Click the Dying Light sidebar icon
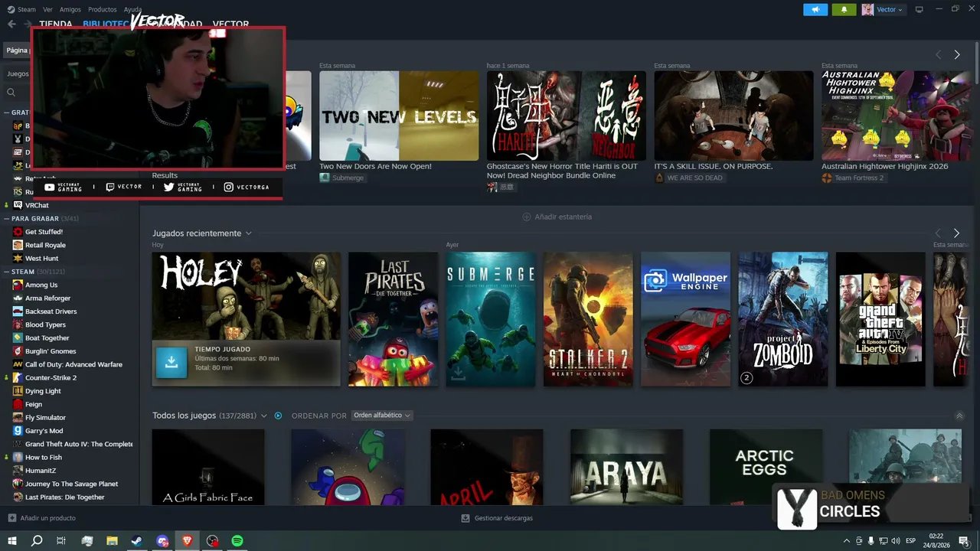980x551 pixels. pos(18,391)
